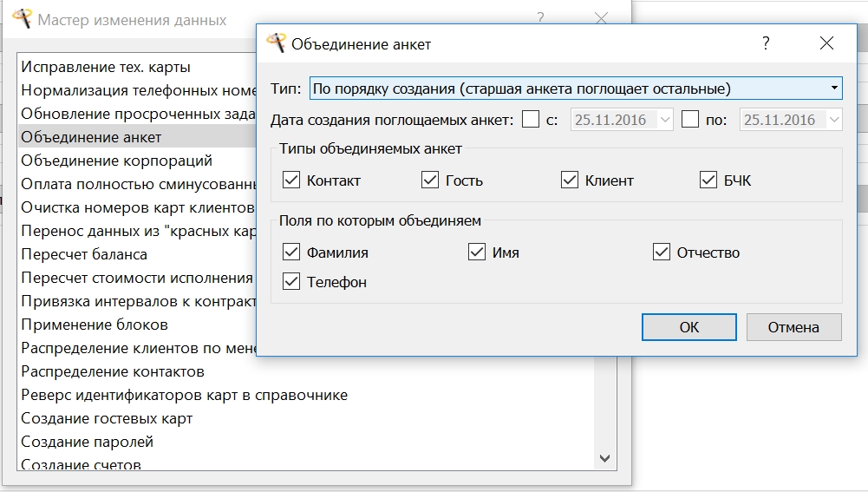868x492 pixels.
Task: Uncheck the Клиент checkbox
Action: (570, 180)
